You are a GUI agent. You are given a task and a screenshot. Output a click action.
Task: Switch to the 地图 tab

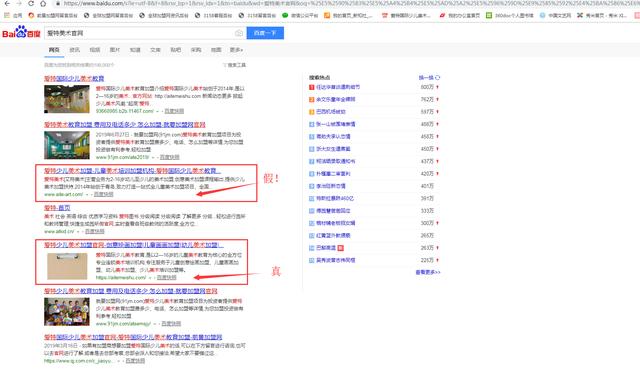pos(216,50)
